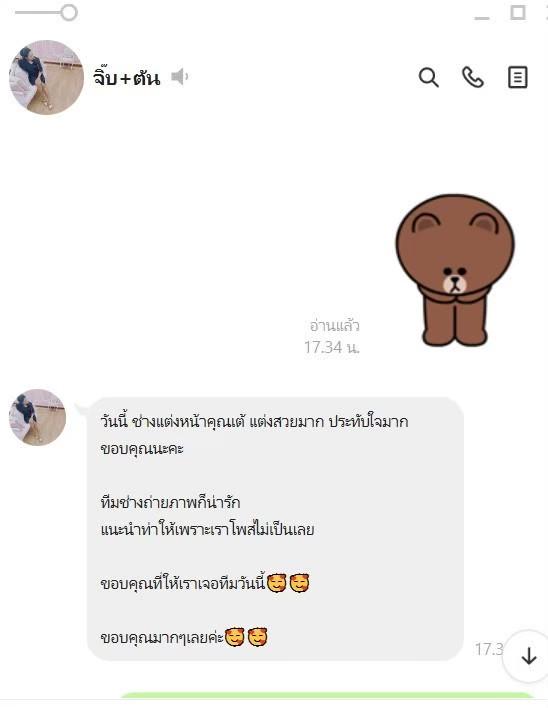Click the 17.34 น. timestamp under the sticker
This screenshot has width=548, height=708.
(332, 347)
